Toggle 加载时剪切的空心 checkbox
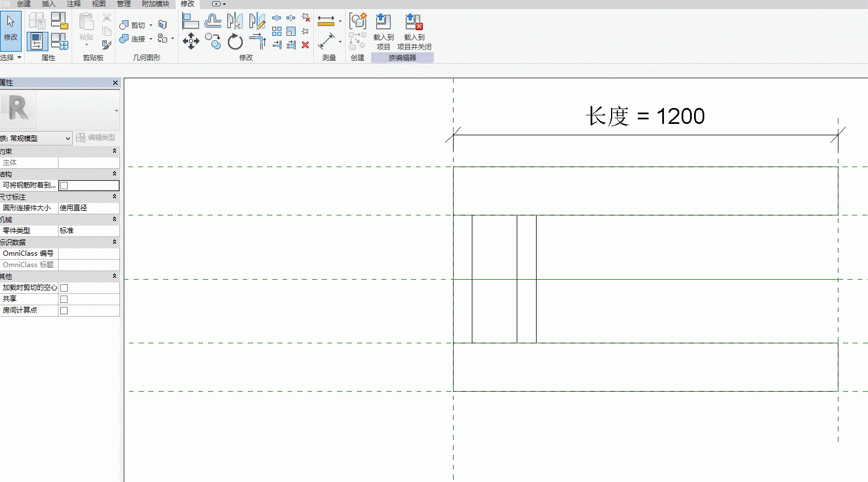 click(64, 288)
